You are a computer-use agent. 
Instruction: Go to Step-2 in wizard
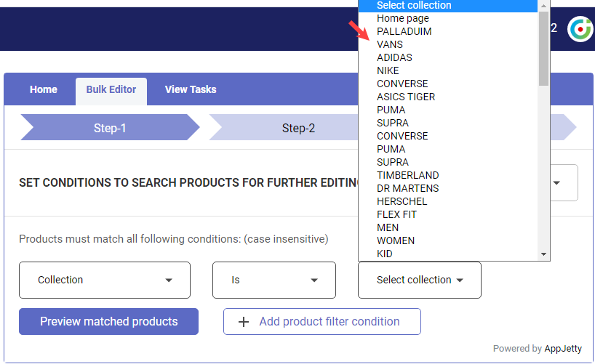point(298,128)
